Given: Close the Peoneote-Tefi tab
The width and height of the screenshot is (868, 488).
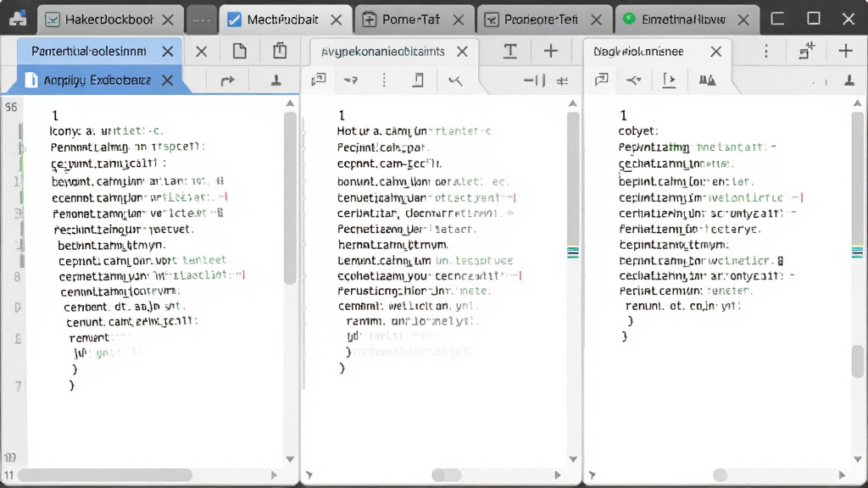Looking at the screenshot, I should point(596,20).
